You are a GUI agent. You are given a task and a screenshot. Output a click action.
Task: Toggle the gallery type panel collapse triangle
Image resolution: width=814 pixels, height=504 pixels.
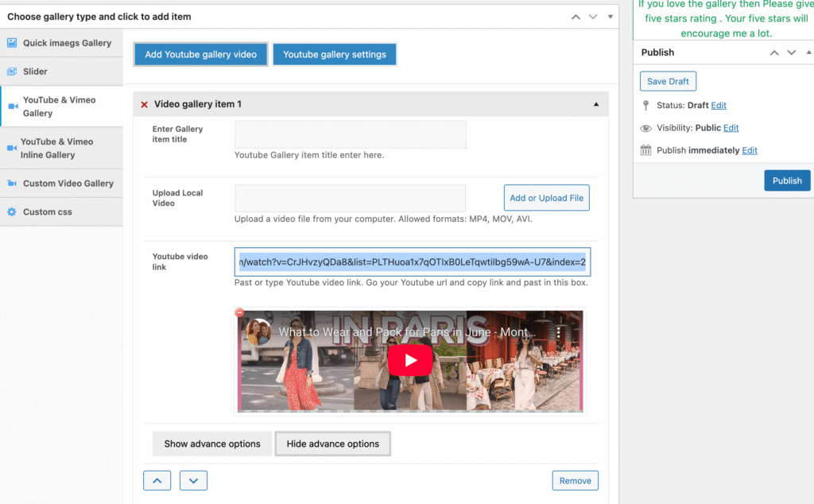pyautogui.click(x=610, y=16)
